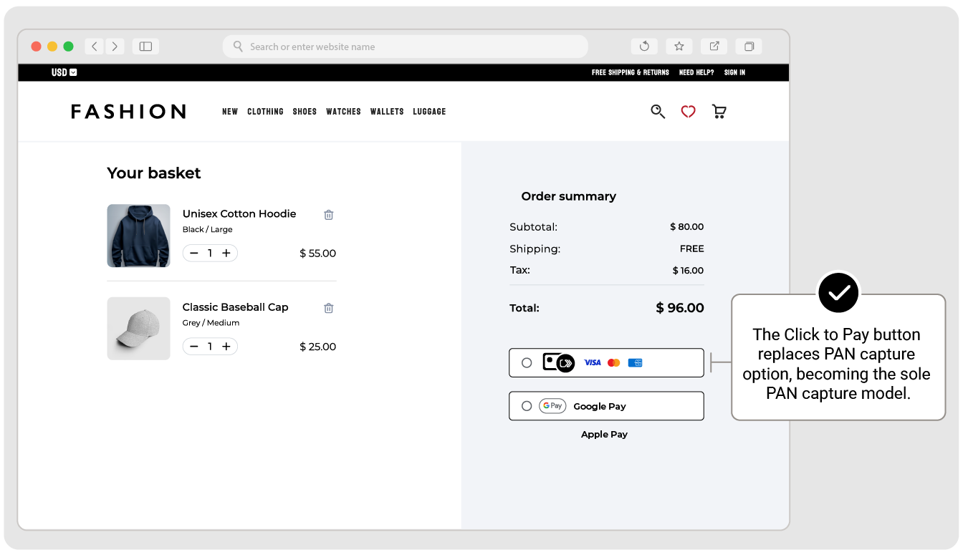The width and height of the screenshot is (963, 560).
Task: Click the $ 96.00 total amount
Action: (680, 308)
